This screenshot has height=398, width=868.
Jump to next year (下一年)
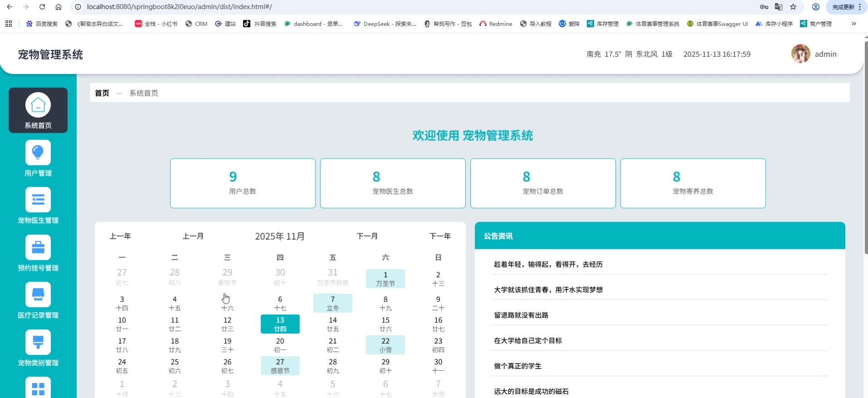(x=440, y=236)
